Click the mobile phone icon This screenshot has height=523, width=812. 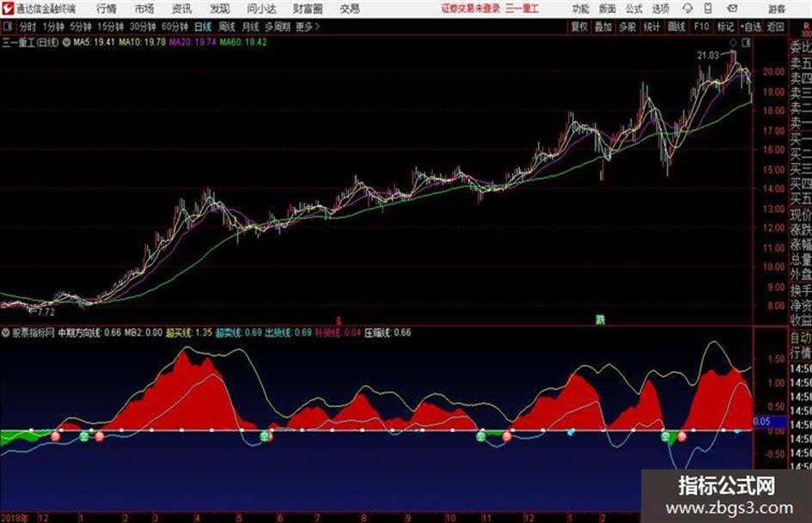[708, 9]
